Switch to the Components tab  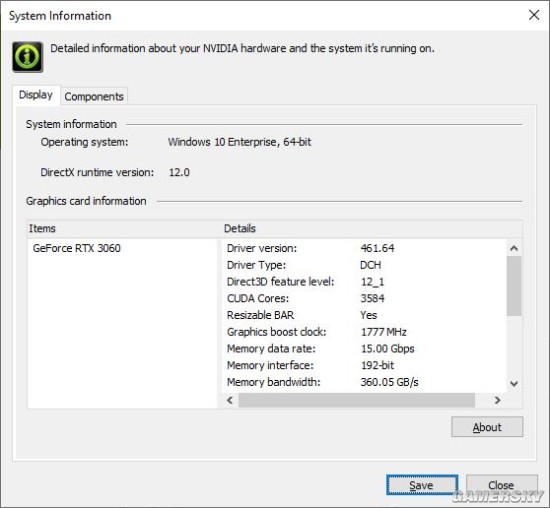94,96
